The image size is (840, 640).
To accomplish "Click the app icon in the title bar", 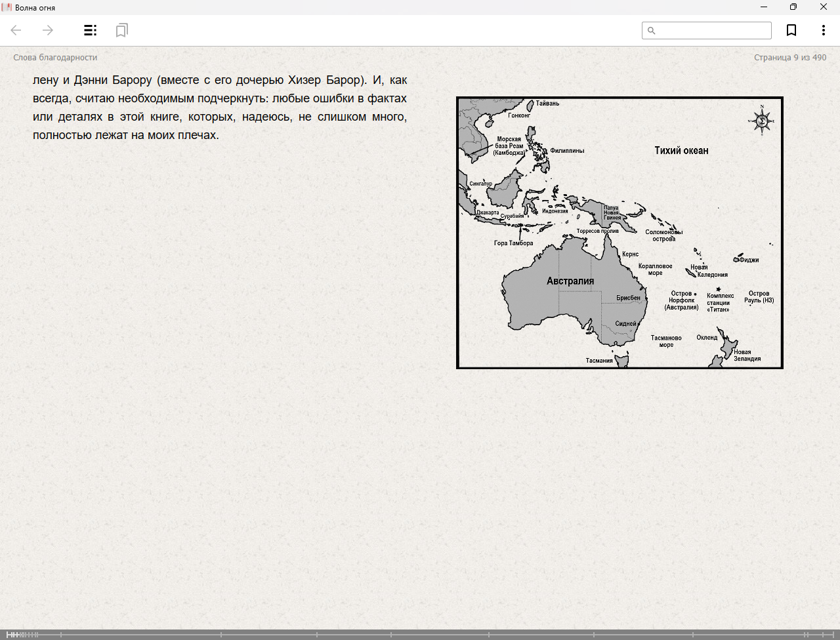I will [x=7, y=7].
